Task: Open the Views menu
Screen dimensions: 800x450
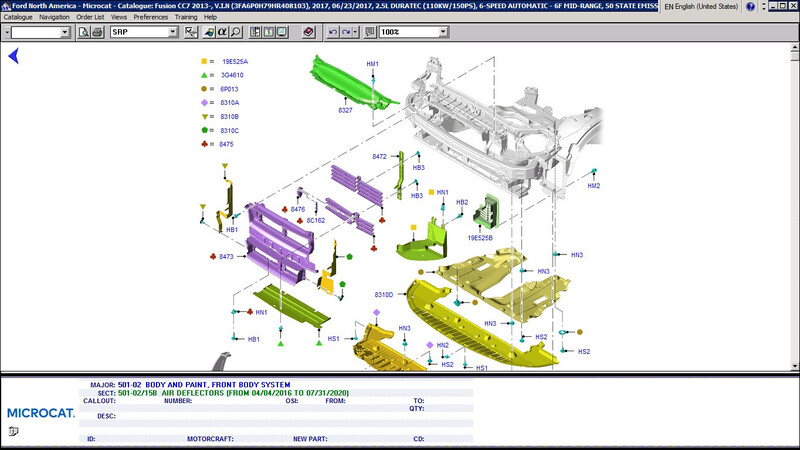Action: (x=119, y=17)
